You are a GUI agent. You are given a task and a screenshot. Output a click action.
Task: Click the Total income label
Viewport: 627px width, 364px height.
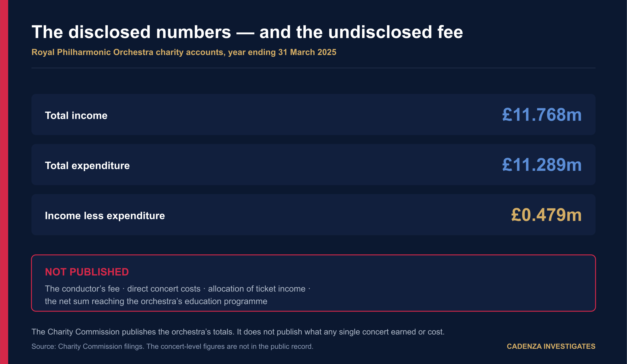[x=76, y=115]
